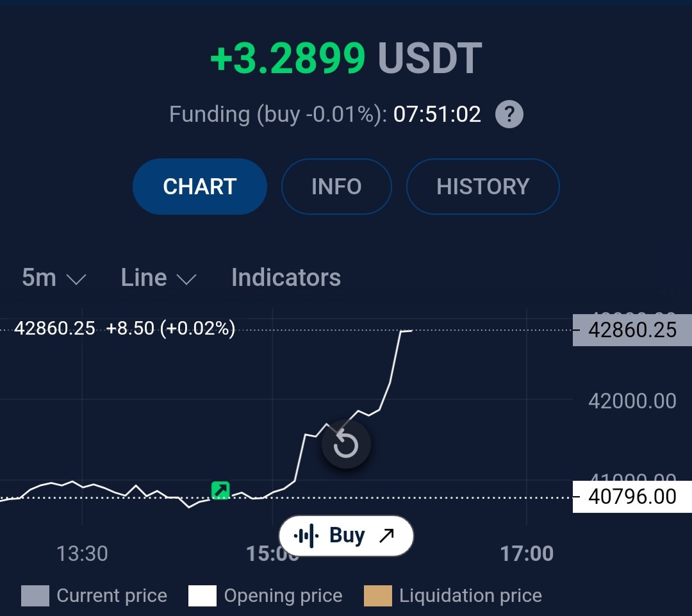This screenshot has height=616, width=692.
Task: Click the 42860.25 current price axis label
Action: pyautogui.click(x=632, y=330)
